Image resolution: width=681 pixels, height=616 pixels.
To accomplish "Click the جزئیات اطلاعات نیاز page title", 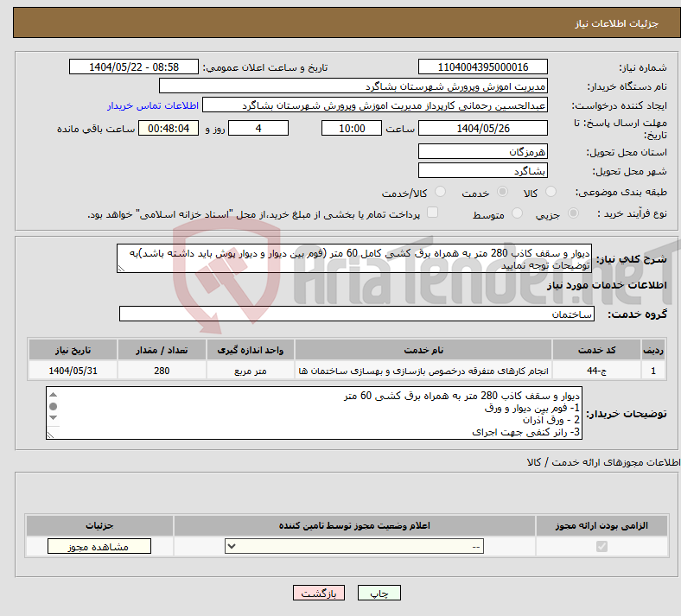I will [617, 23].
